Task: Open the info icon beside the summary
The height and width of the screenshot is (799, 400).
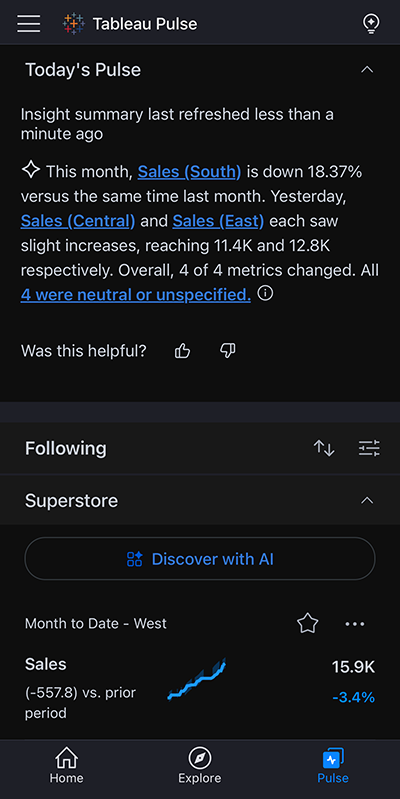Action: point(265,293)
